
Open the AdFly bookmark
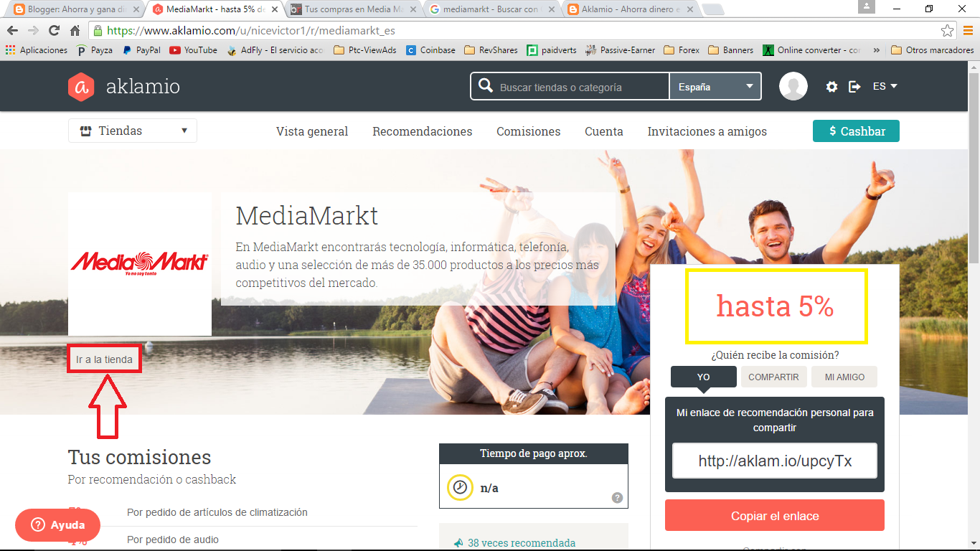coord(275,50)
